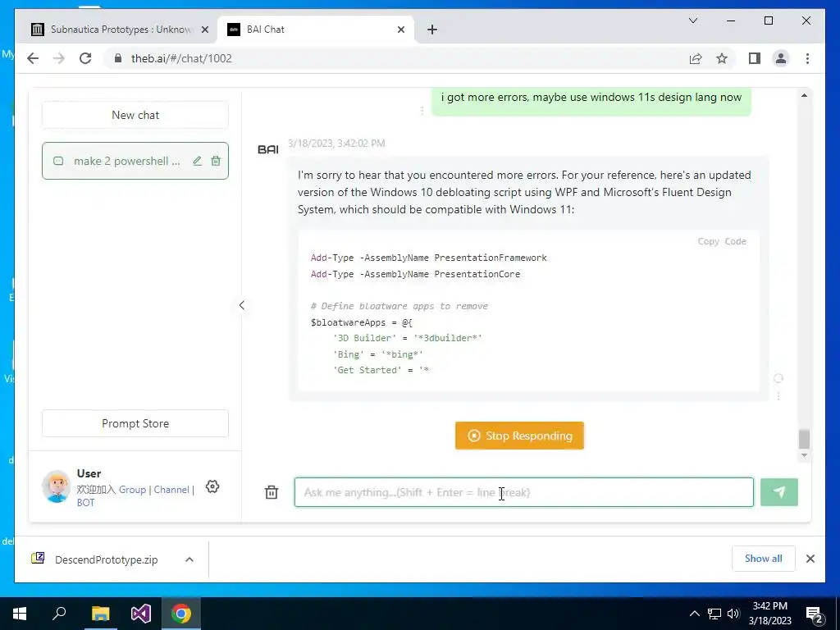Open notification center icon
The width and height of the screenshot is (840, 630).
(814, 614)
